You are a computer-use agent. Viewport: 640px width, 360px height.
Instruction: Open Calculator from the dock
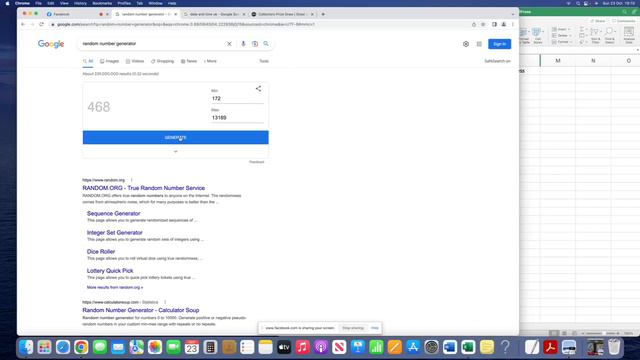(210, 347)
